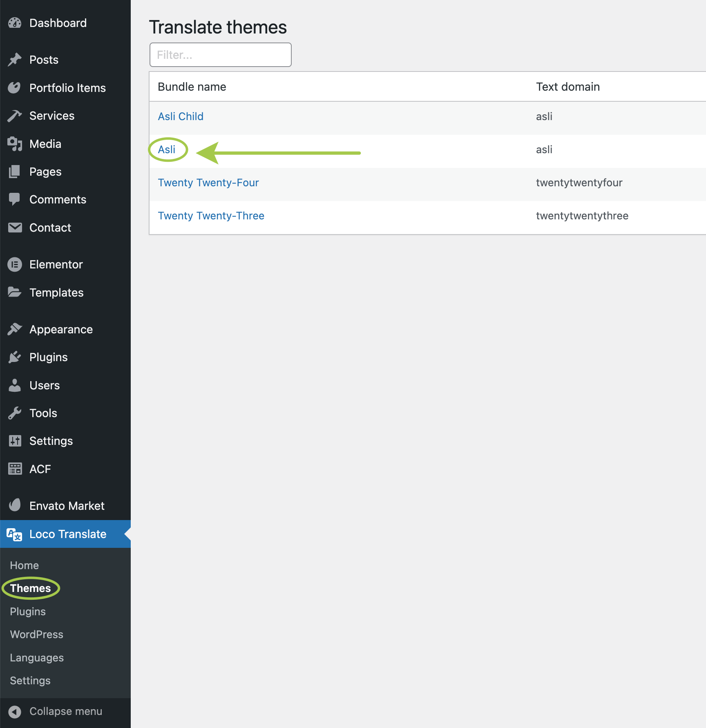The width and height of the screenshot is (706, 728).
Task: Open Themes under Loco Translate
Action: (x=31, y=588)
